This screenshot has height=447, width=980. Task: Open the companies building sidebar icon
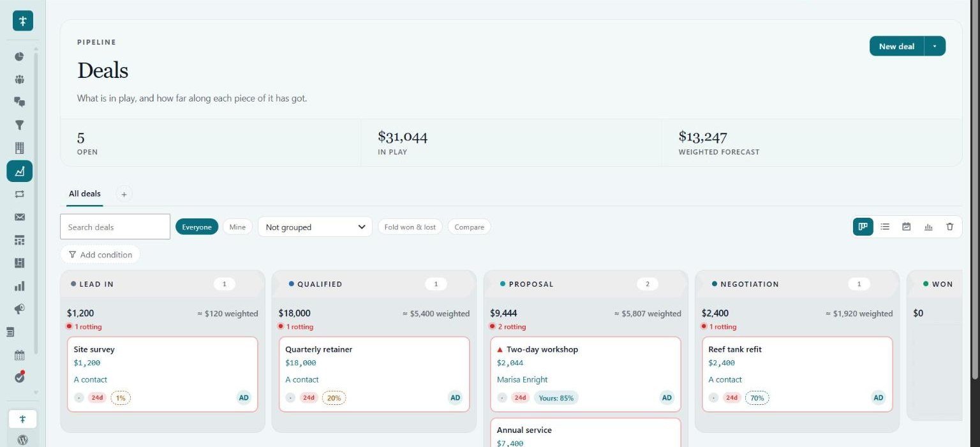coord(19,148)
